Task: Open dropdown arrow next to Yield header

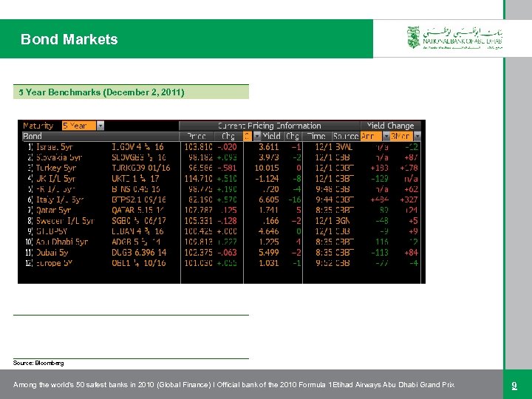Action: click(x=257, y=136)
